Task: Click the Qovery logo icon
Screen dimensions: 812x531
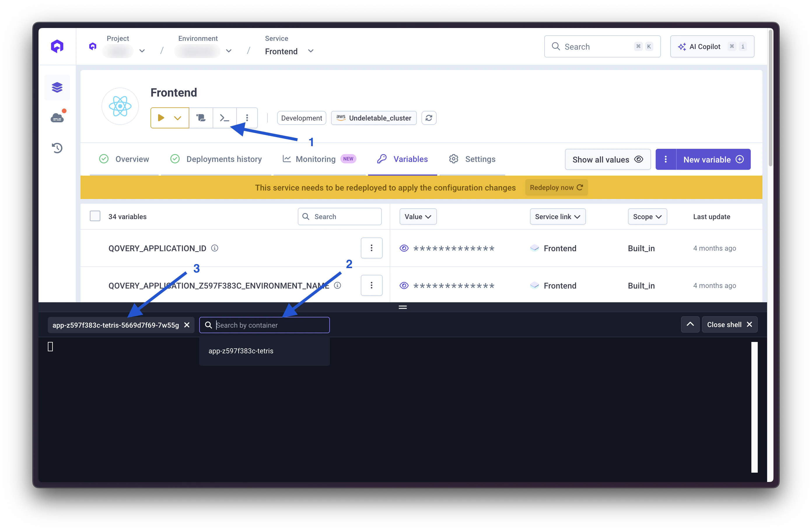Action: (57, 46)
